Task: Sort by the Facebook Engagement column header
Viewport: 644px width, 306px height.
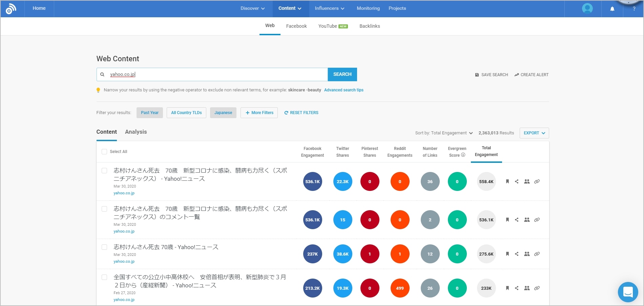Action: (312, 152)
